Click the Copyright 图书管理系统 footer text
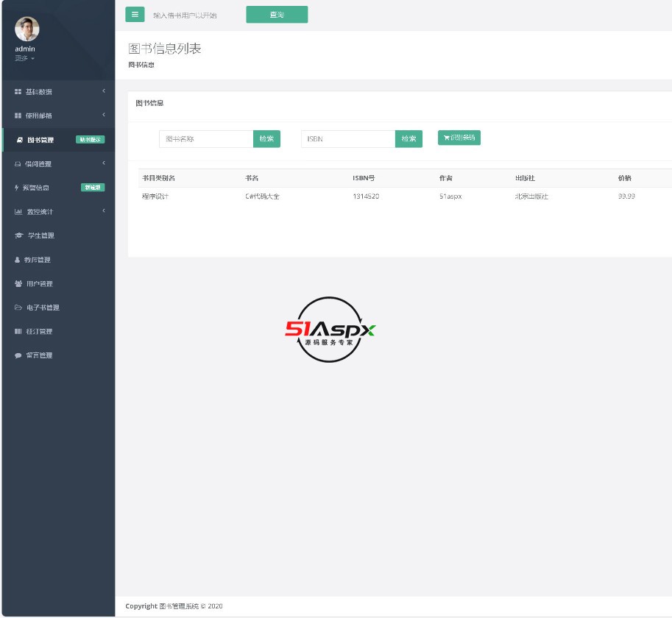672x618 pixels. coord(174,606)
